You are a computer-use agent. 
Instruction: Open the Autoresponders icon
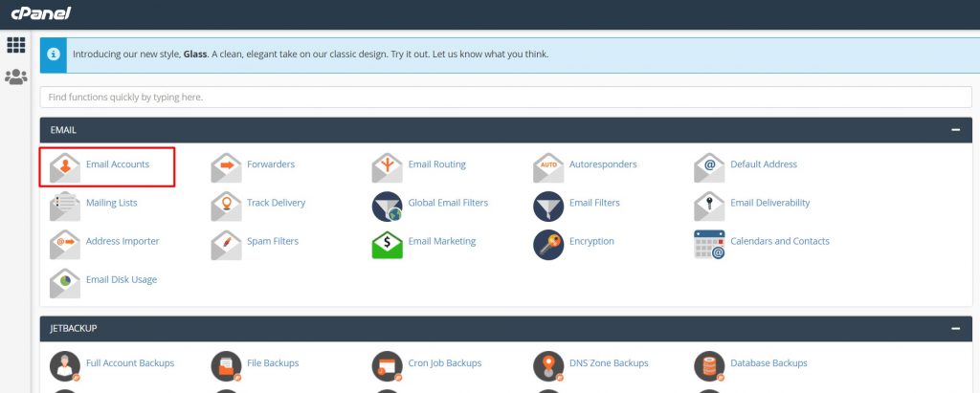tap(548, 166)
